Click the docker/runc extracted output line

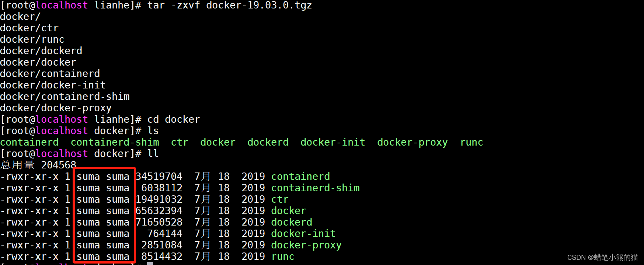(x=32, y=39)
